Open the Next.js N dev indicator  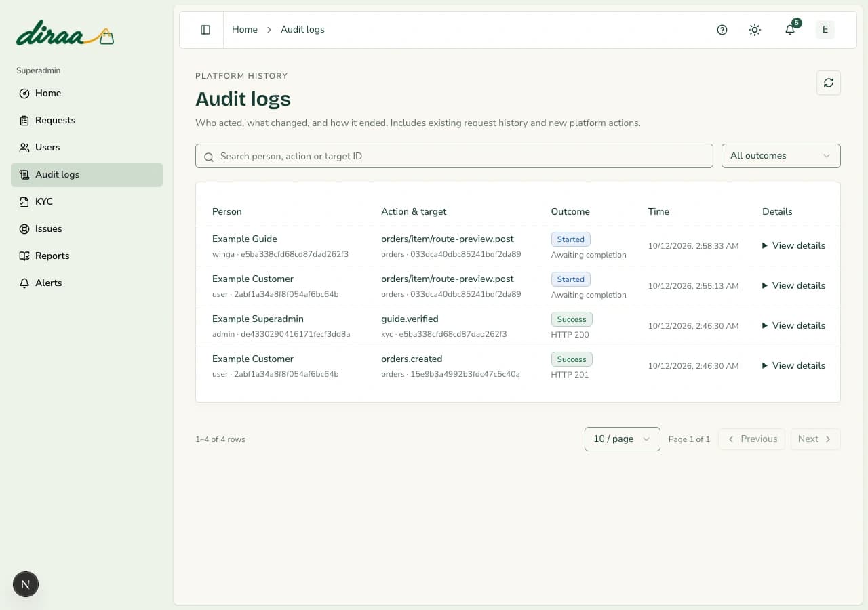coord(26,584)
